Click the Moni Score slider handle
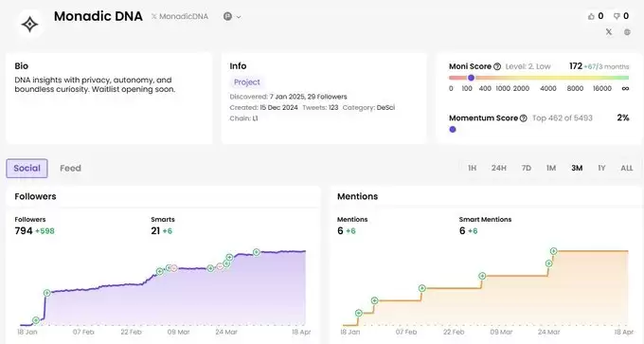This screenshot has height=344, width=644. click(471, 78)
